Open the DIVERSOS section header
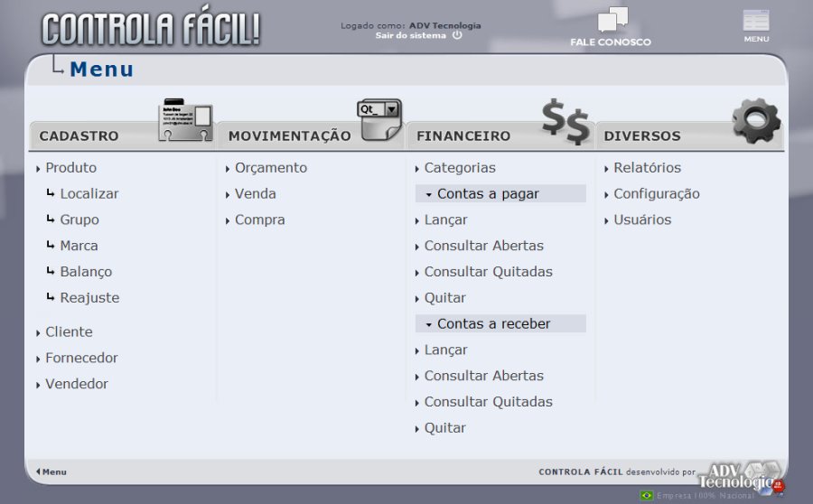 click(x=642, y=135)
